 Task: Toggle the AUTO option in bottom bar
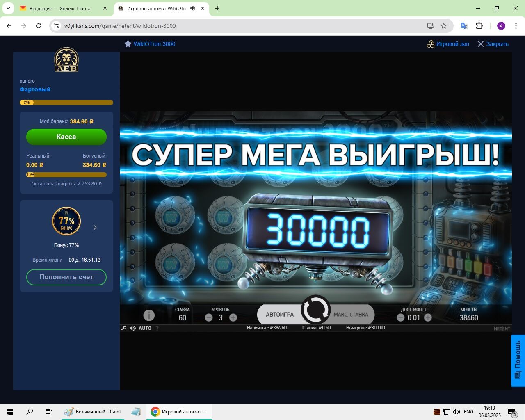coord(145,328)
